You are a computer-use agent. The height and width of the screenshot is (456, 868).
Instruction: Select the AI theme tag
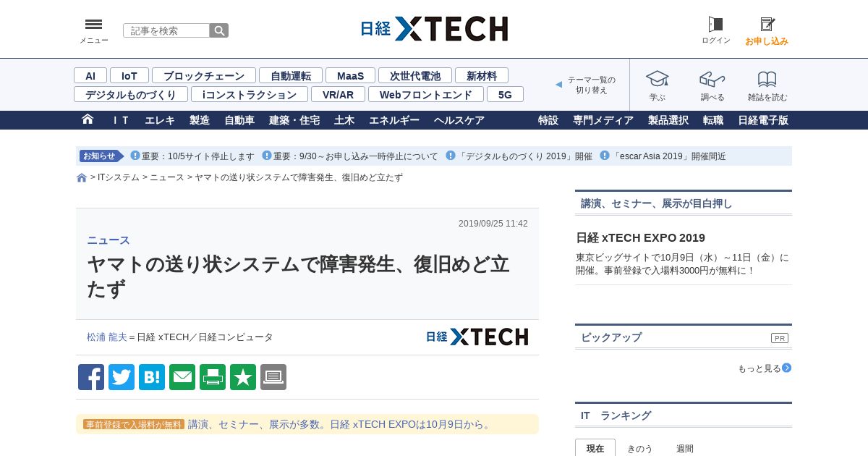(90, 75)
